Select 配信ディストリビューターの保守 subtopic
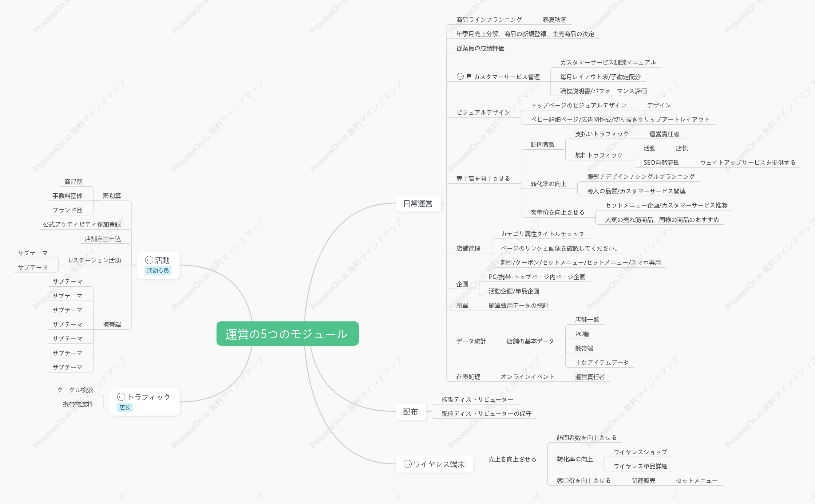This screenshot has height=504, width=815. coord(486,414)
